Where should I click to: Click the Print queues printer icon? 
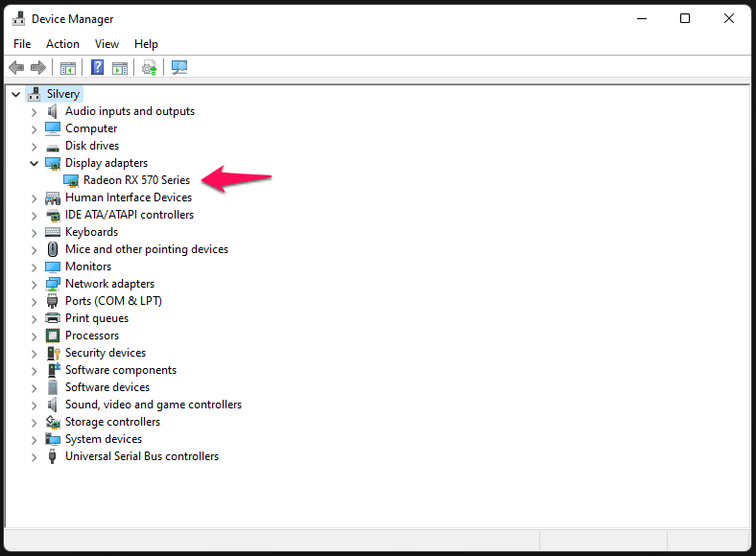pos(53,318)
